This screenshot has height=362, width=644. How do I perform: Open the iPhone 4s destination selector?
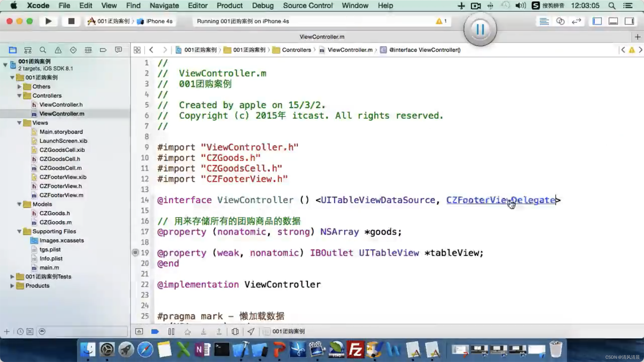(x=155, y=21)
